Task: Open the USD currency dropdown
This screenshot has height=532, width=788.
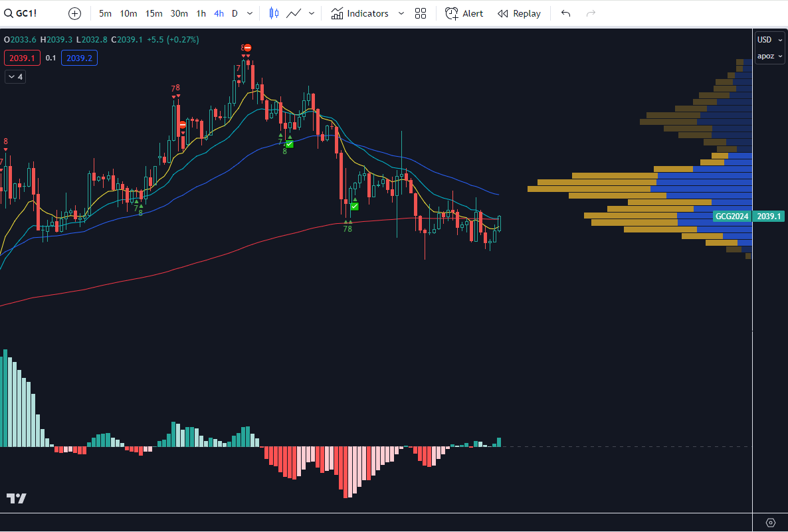Action: coord(770,40)
